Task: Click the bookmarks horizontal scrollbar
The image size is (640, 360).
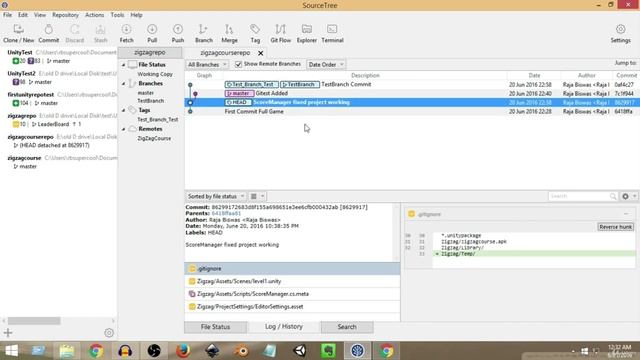Action: pyautogui.click(x=34, y=321)
